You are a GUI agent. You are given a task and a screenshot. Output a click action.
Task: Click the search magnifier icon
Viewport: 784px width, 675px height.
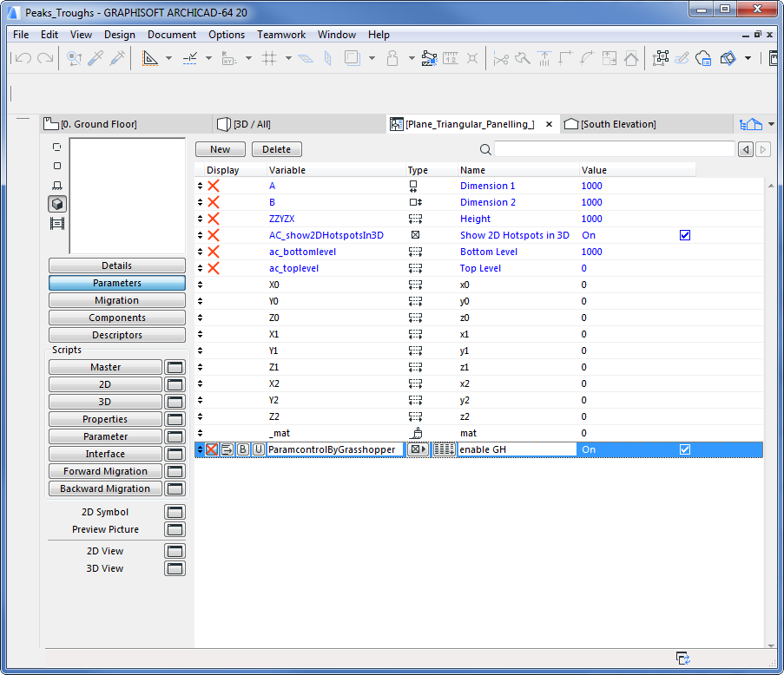[x=485, y=149]
